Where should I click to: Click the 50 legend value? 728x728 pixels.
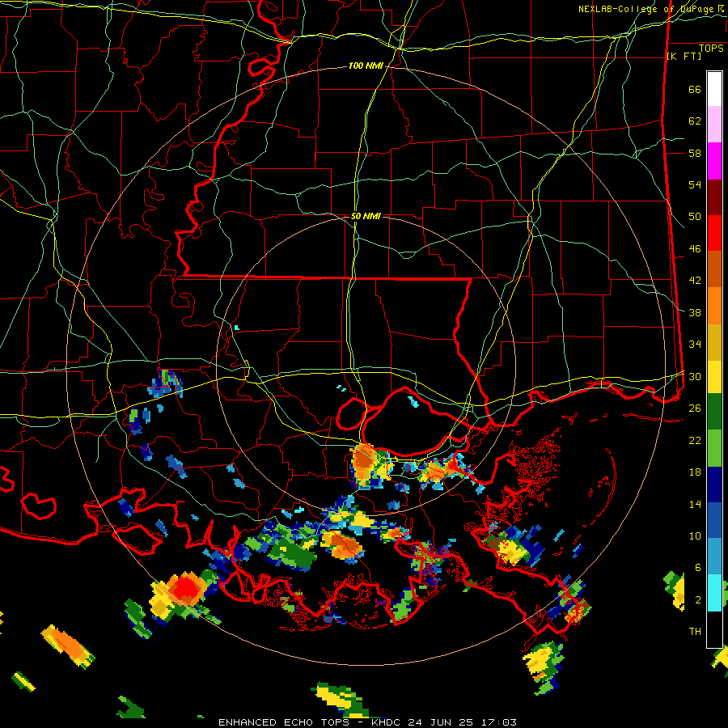coord(695,217)
